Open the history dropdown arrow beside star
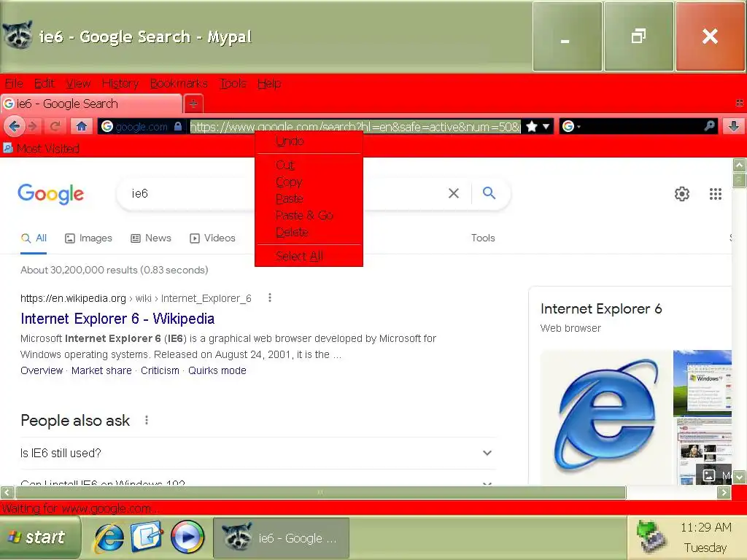The width and height of the screenshot is (747, 560). pos(546,127)
